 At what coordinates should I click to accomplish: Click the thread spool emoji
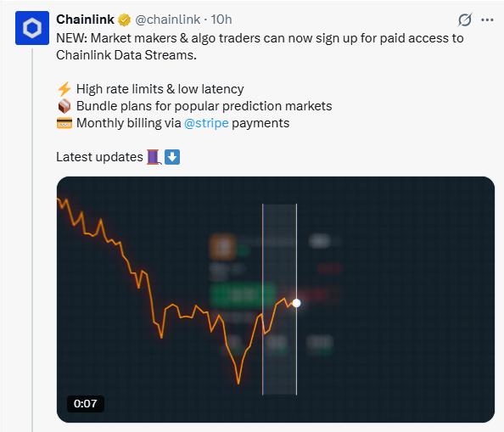(154, 157)
